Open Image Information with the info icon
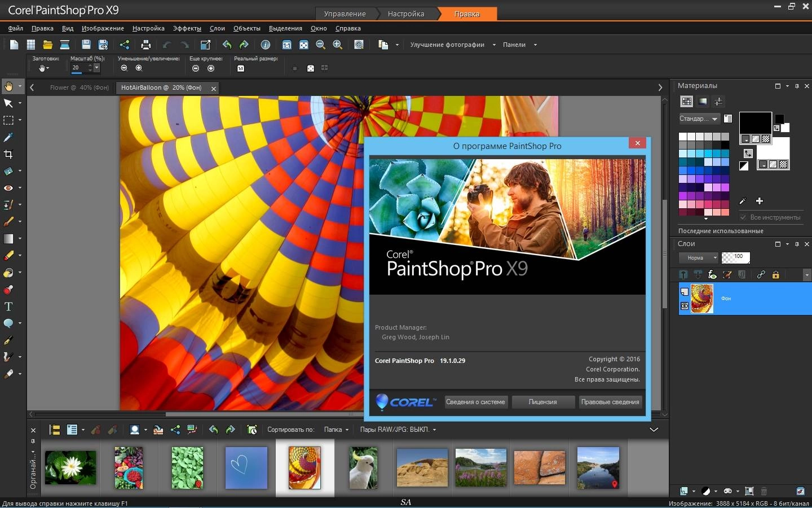The image size is (812, 508). click(x=265, y=45)
